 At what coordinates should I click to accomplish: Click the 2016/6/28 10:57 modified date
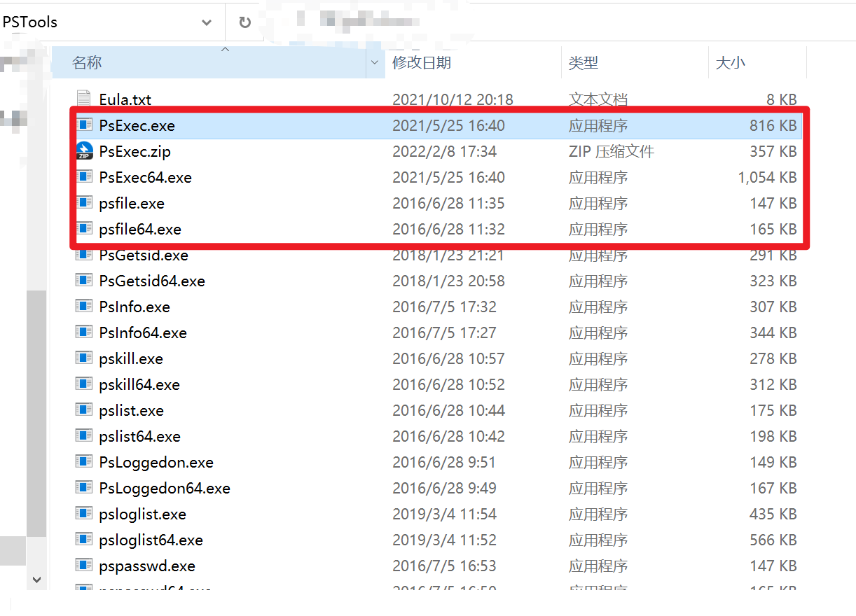tap(448, 358)
